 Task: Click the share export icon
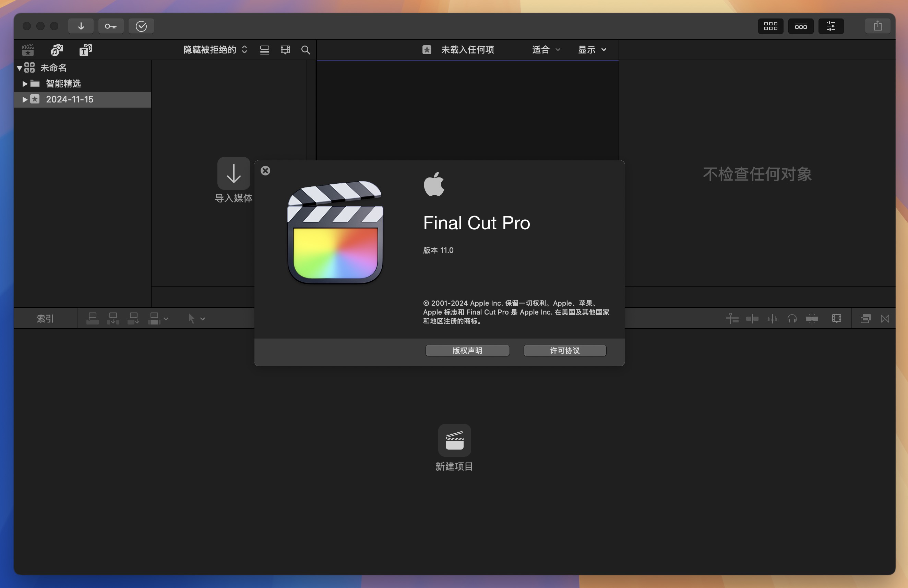pyautogui.click(x=877, y=26)
